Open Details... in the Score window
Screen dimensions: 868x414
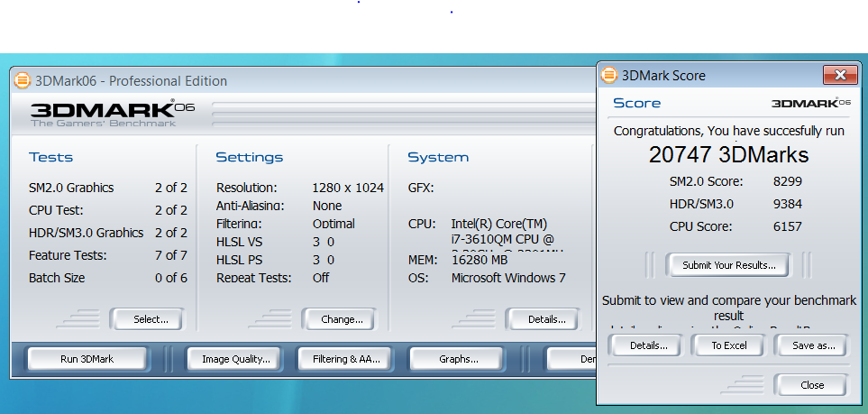[646, 345]
